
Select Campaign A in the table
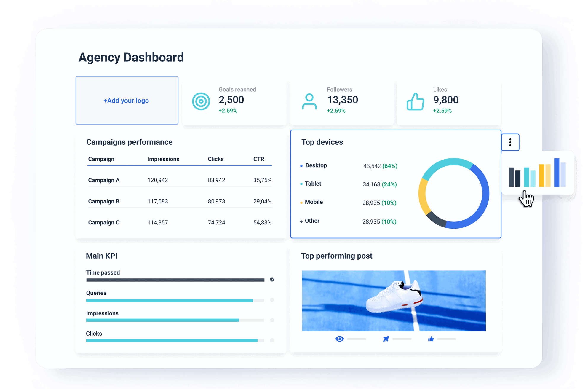tap(104, 180)
